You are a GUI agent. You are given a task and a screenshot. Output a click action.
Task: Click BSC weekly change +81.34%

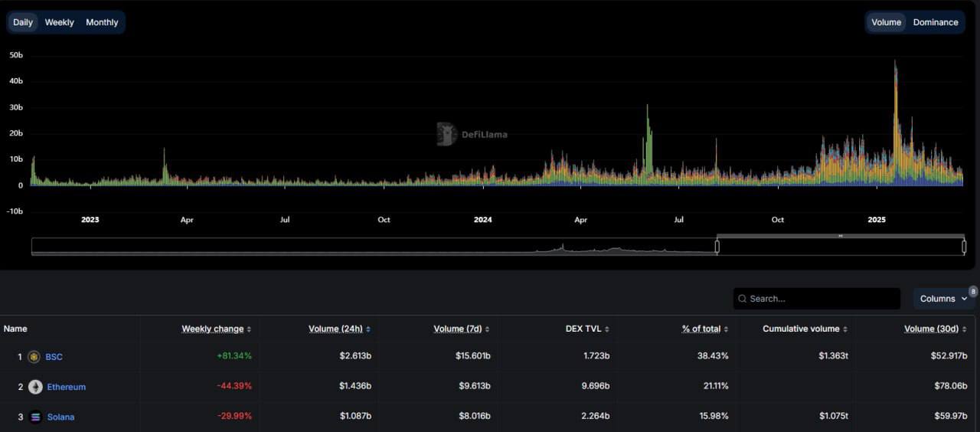click(234, 356)
